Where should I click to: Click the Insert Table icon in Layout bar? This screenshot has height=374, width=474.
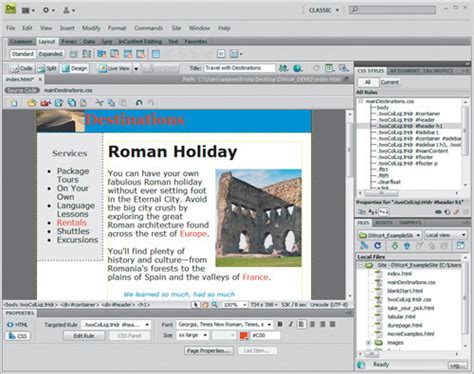point(156,54)
